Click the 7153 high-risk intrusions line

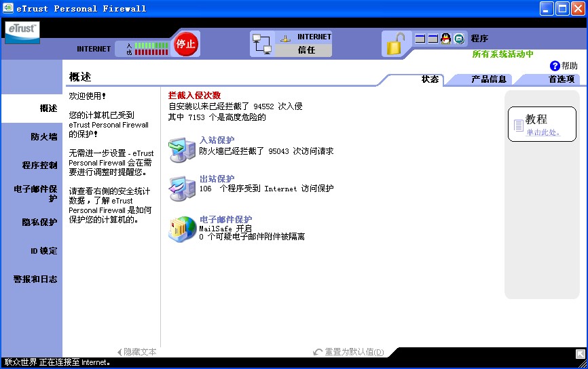click(217, 117)
